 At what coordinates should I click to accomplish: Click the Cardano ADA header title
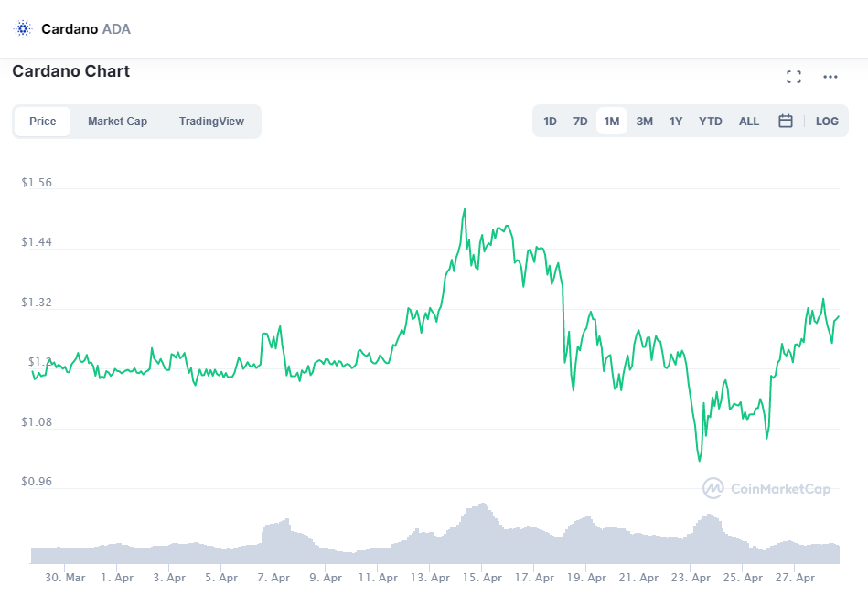click(86, 28)
